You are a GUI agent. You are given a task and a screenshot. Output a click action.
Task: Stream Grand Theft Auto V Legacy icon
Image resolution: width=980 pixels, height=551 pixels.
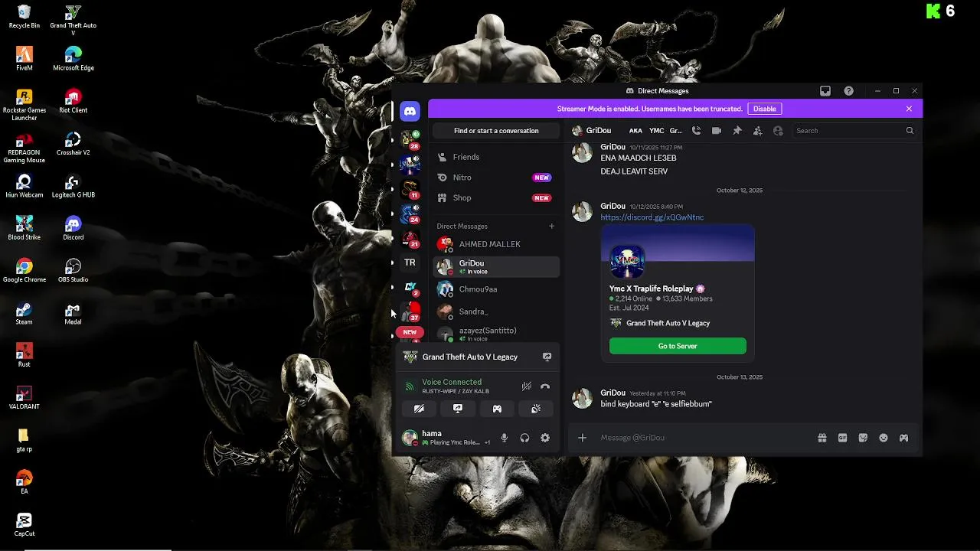(547, 357)
